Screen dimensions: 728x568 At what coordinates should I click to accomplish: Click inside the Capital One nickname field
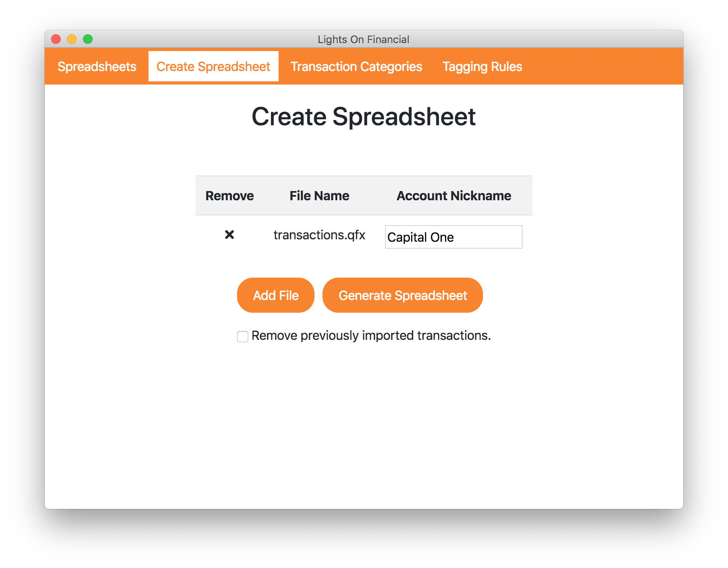453,237
